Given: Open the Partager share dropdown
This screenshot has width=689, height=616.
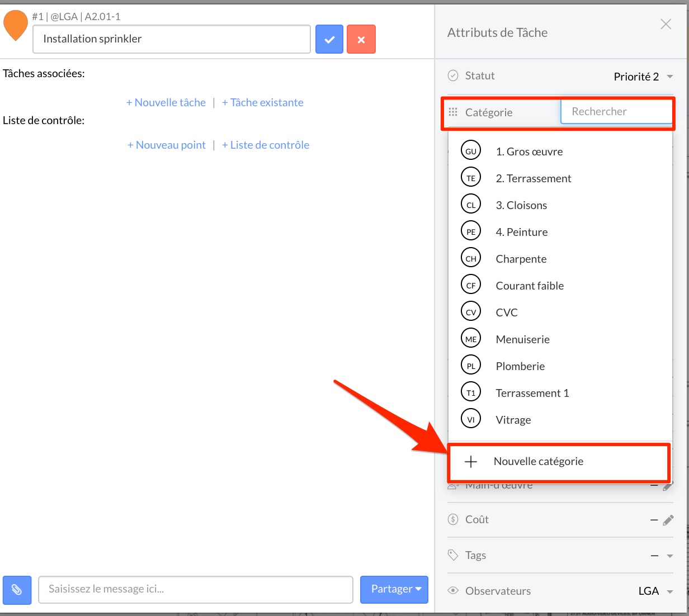Looking at the screenshot, I should (x=394, y=589).
